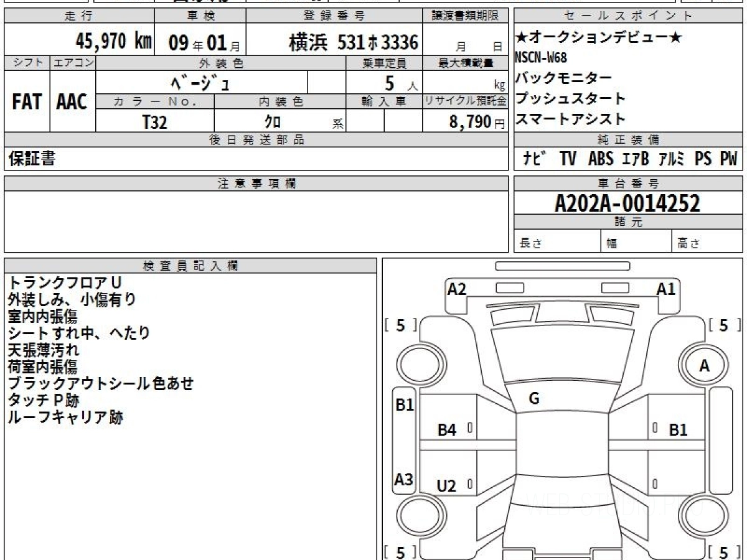Select the NSCN-W68 sales point line
This screenshot has height=560, width=747.
tap(541, 58)
